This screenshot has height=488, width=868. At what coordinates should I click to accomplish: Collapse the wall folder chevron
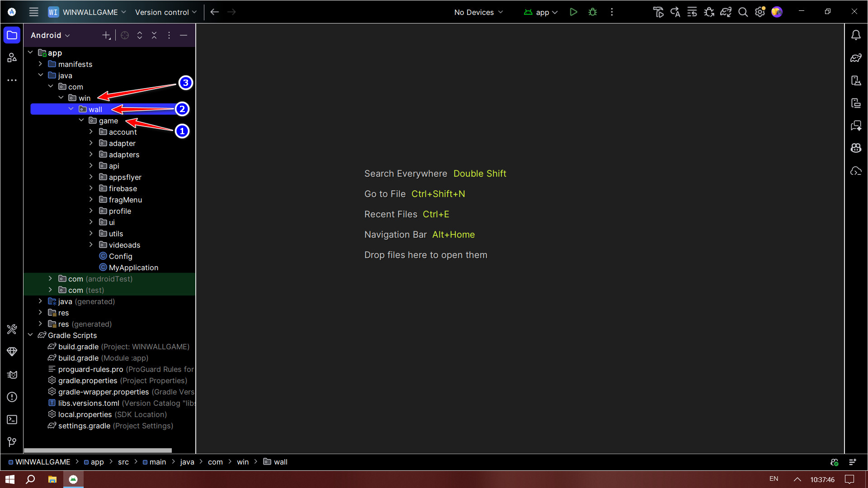pyautogui.click(x=71, y=109)
